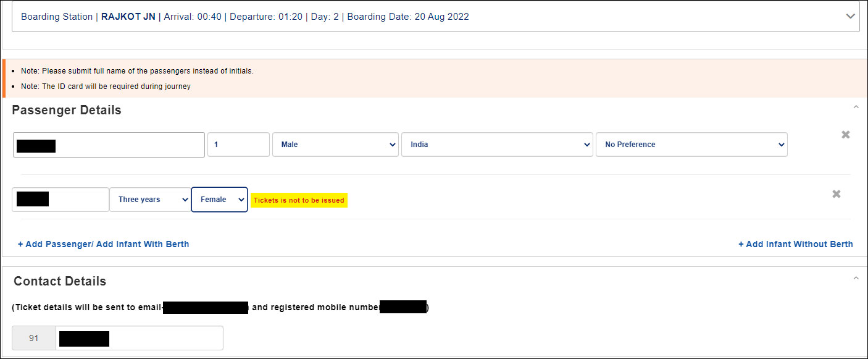Change infant gender from Female dropdown
The height and width of the screenshot is (359, 868).
point(219,200)
